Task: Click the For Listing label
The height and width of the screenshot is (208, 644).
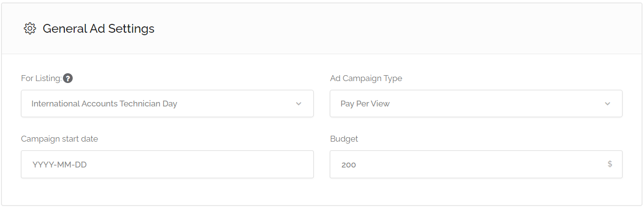Action: point(41,78)
